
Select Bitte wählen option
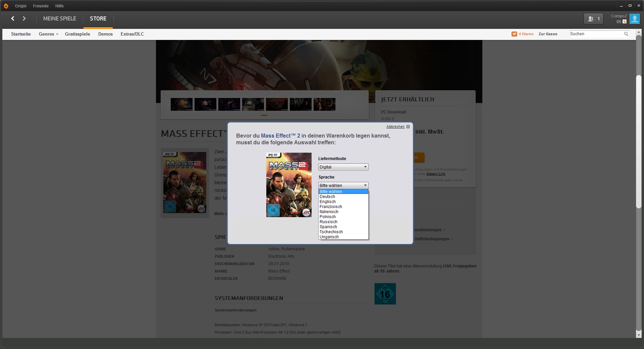point(343,192)
